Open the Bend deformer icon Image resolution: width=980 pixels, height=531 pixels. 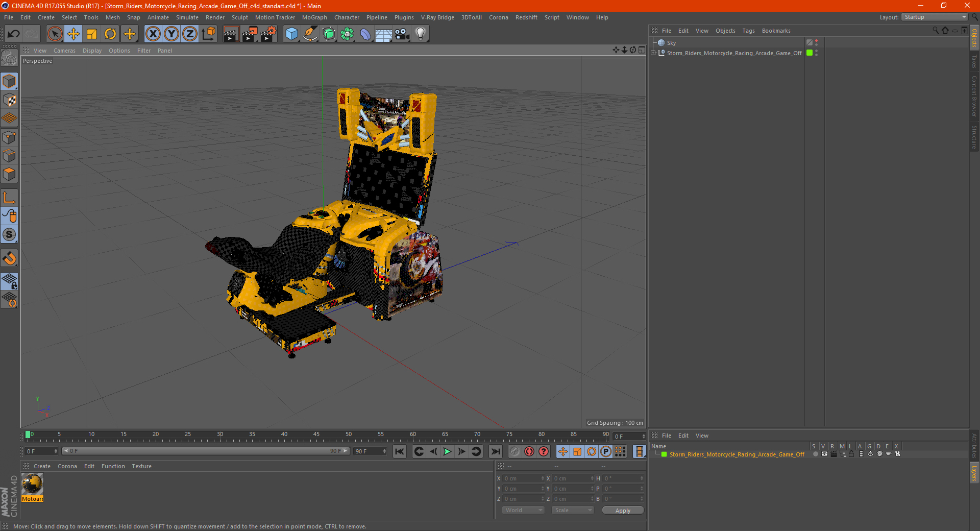click(365, 34)
